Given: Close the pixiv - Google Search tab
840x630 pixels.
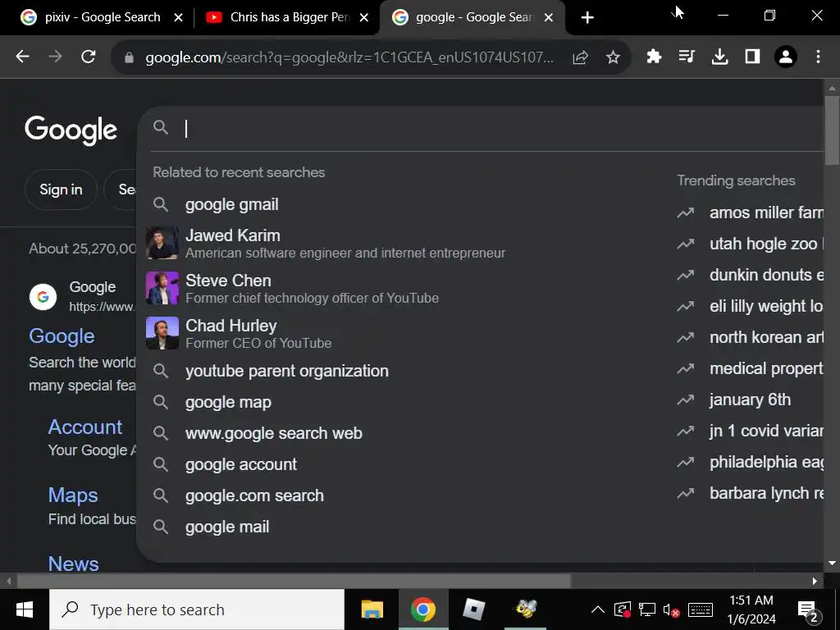Looking at the screenshot, I should (x=178, y=18).
